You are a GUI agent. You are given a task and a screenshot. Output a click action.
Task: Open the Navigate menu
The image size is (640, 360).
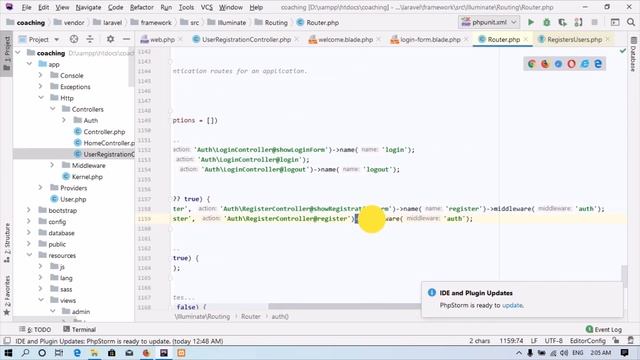click(x=88, y=7)
